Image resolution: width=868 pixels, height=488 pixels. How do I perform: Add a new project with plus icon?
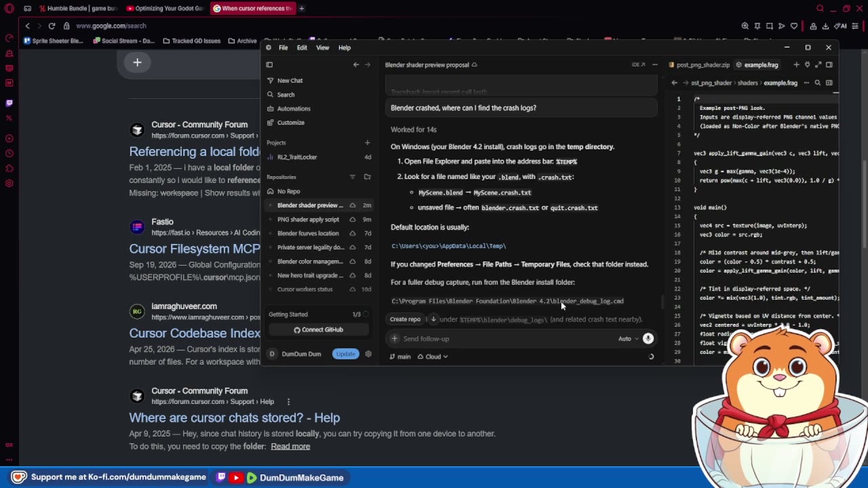coord(368,142)
